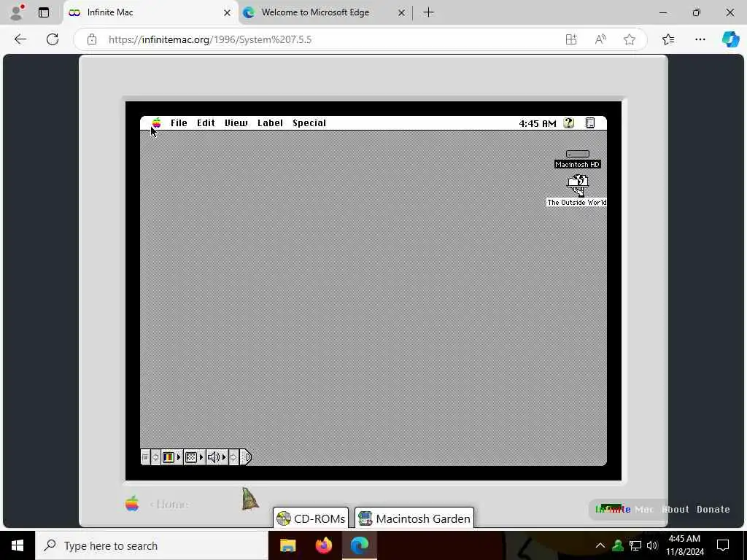Add this page to favorites
This screenshot has width=747, height=560.
[630, 39]
